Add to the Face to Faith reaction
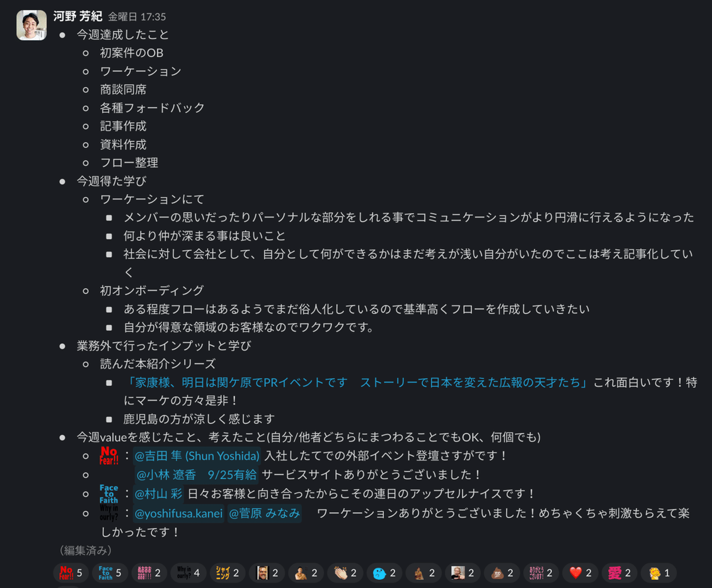The width and height of the screenshot is (712, 588). coord(110,573)
